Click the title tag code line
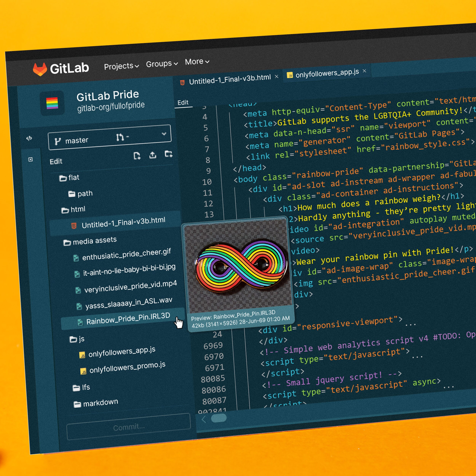The image size is (476, 476). click(x=360, y=117)
